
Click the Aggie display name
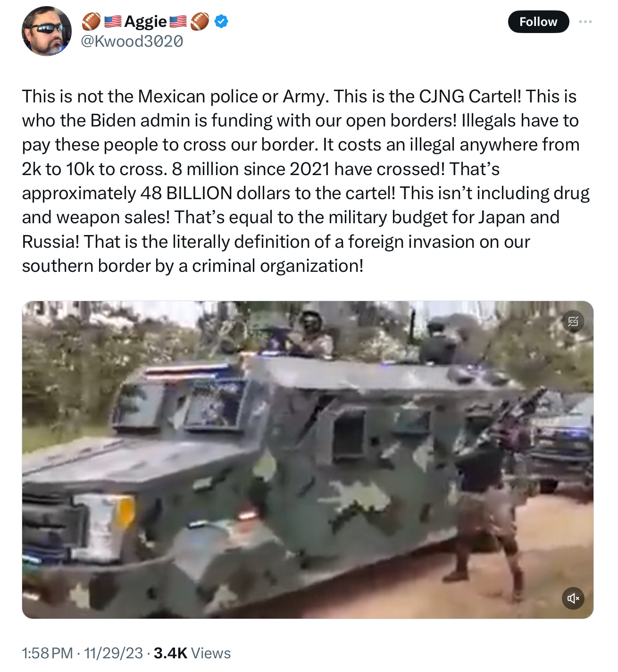145,21
